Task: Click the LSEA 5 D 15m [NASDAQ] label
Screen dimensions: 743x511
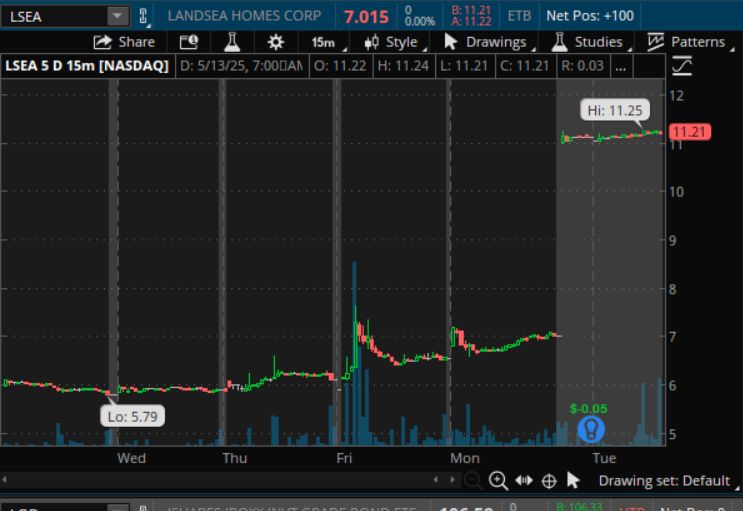Action: tap(87, 66)
